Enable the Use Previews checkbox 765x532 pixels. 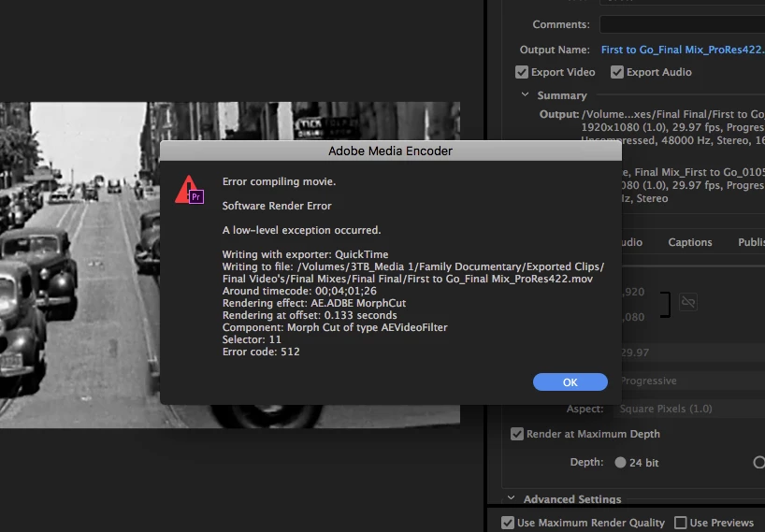680,523
